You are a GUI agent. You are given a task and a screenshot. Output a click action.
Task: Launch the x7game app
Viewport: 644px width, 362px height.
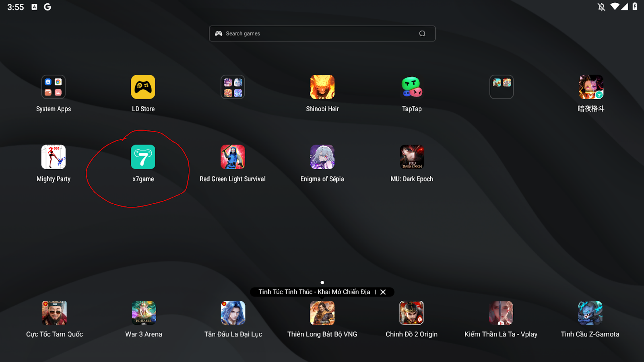pos(143,157)
